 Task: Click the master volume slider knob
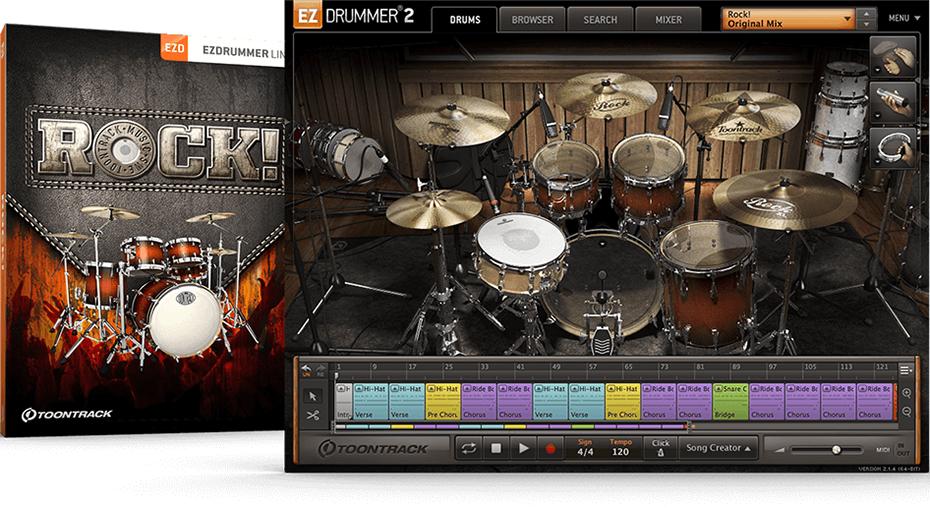(836, 450)
